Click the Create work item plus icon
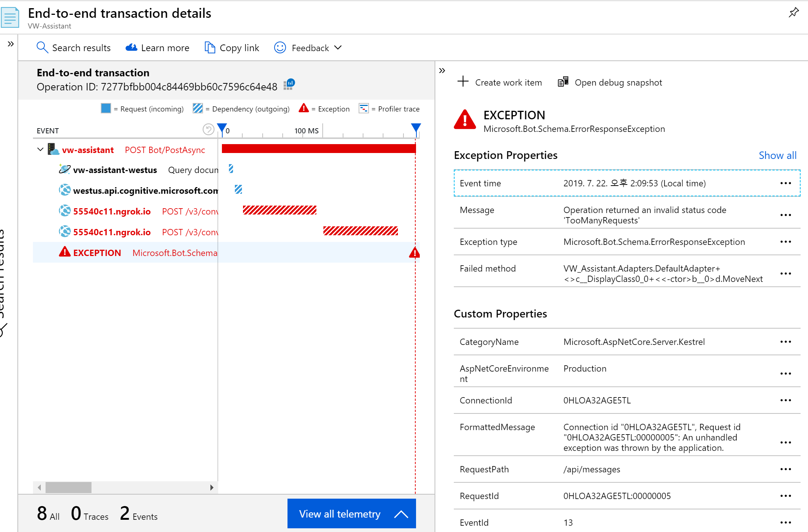This screenshot has width=808, height=532. [x=463, y=81]
